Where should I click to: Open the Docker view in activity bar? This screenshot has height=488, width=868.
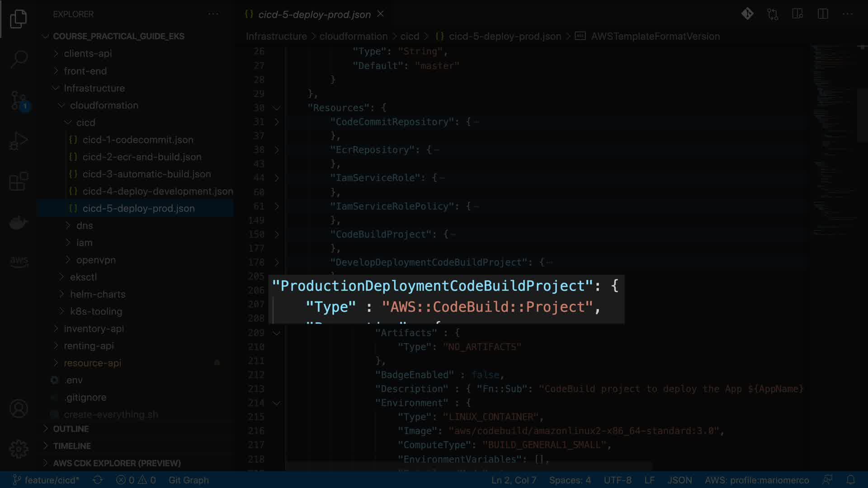coord(19,222)
